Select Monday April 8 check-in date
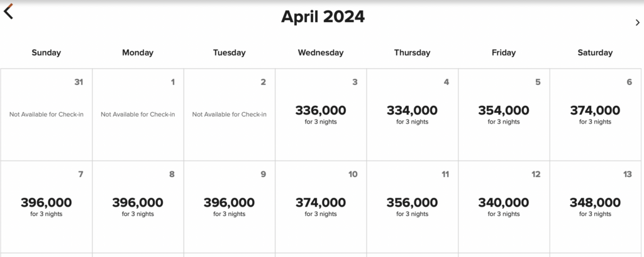The width and height of the screenshot is (644, 257). pos(138,206)
